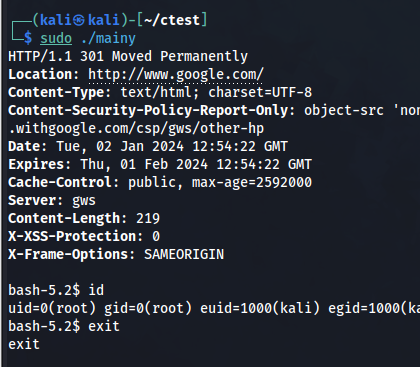Click the ./mainy command text
Viewport: 420px width, 367px height.
(108, 39)
